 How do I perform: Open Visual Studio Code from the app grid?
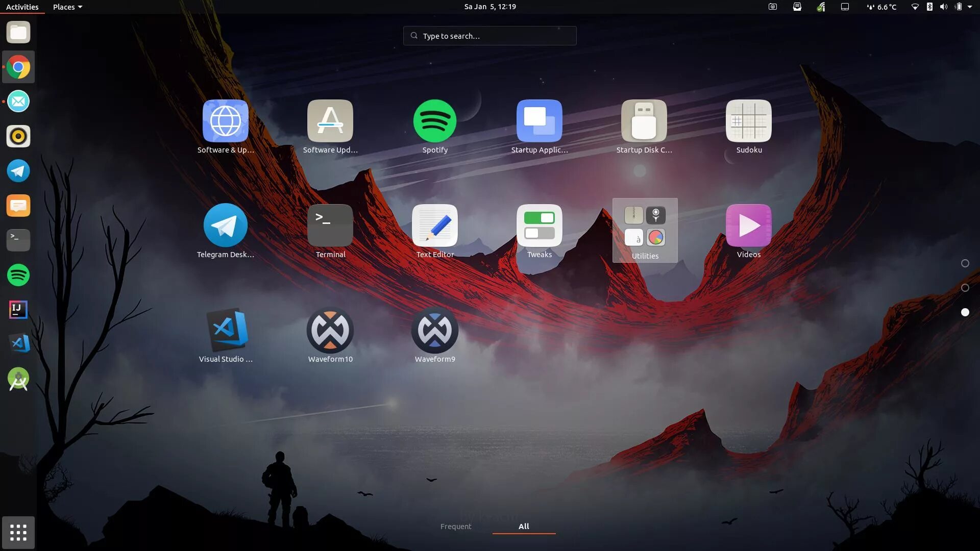tap(226, 336)
